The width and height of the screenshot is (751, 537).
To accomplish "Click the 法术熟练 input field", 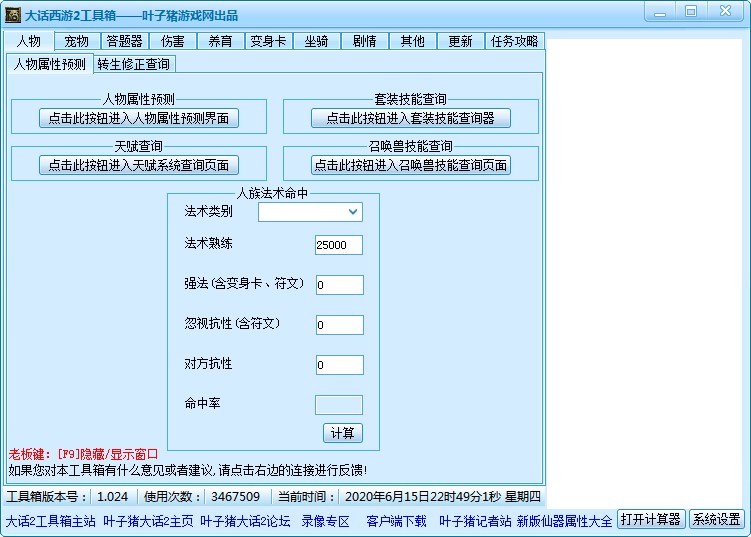I will coord(339,245).
